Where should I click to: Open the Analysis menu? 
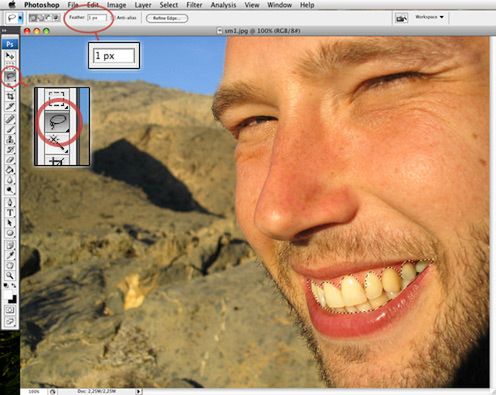(223, 5)
